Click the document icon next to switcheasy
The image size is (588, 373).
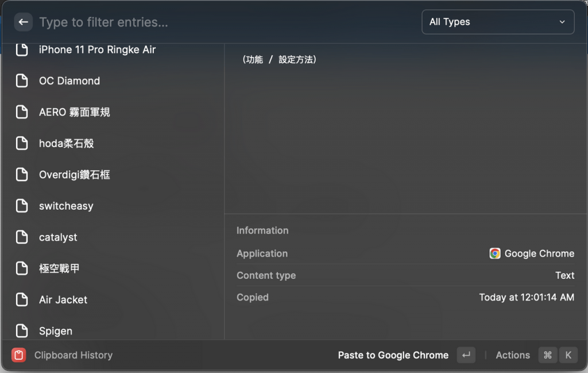click(x=22, y=206)
